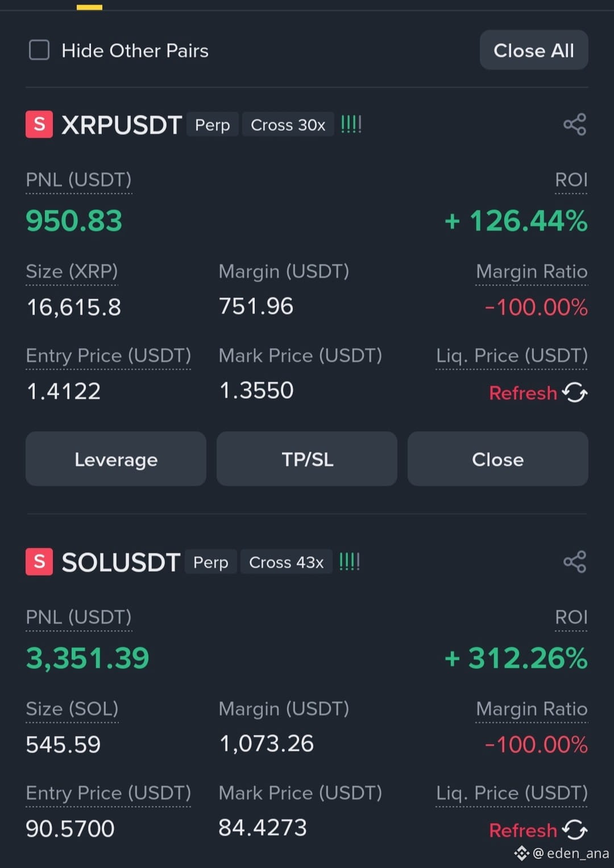This screenshot has height=868, width=614.
Task: Open Leverage settings for XRPUSDT position
Action: tap(116, 459)
